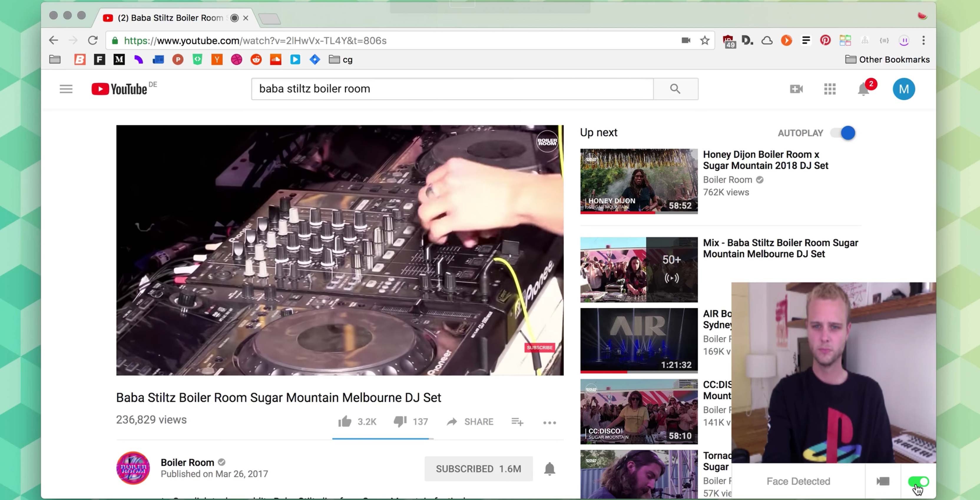Select the Baba Stiltz Boiler Room tab
This screenshot has width=980, height=500.
click(x=170, y=18)
